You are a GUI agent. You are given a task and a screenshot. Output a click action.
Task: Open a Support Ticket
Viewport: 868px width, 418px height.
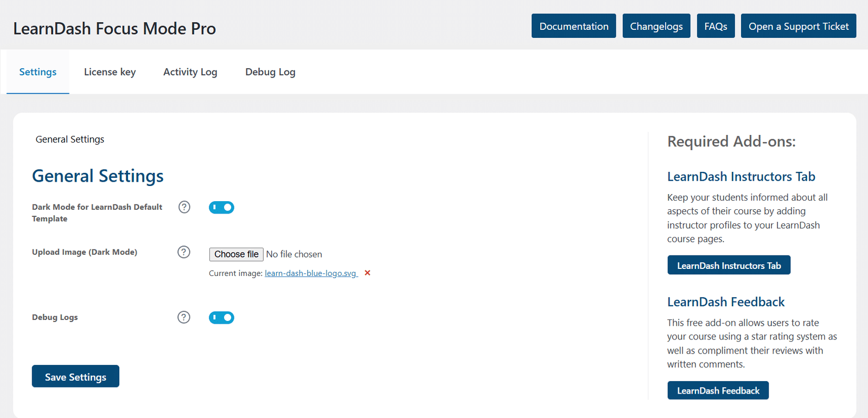[799, 26]
